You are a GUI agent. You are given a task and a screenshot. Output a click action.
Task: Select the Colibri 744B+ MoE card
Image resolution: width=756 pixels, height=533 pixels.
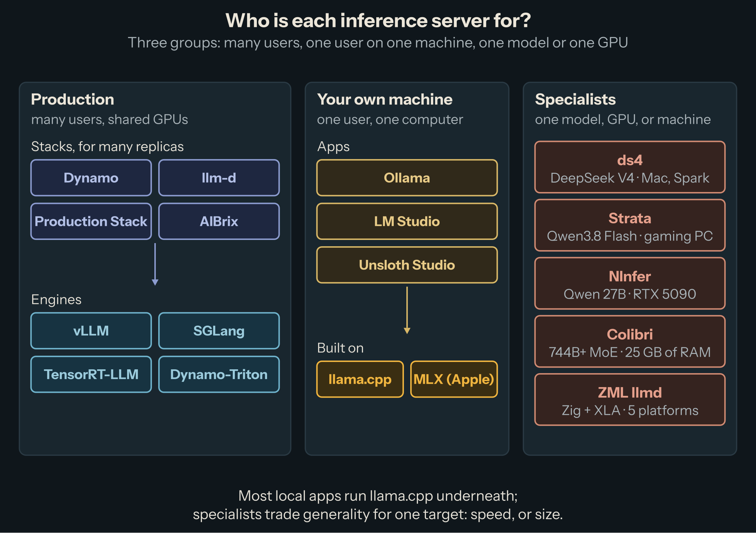tap(630, 341)
